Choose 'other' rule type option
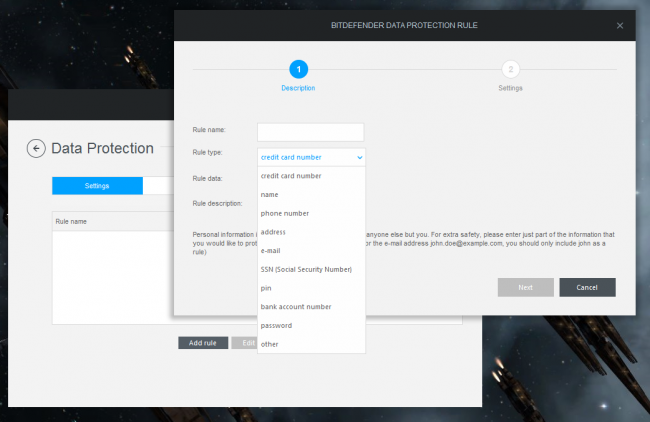This screenshot has height=422, width=650. 311,344
